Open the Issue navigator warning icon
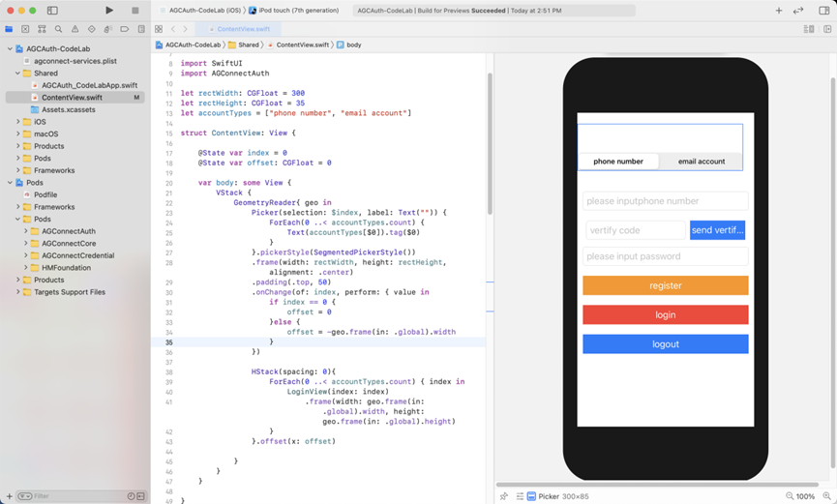This screenshot has width=837, height=504. pyautogui.click(x=75, y=29)
